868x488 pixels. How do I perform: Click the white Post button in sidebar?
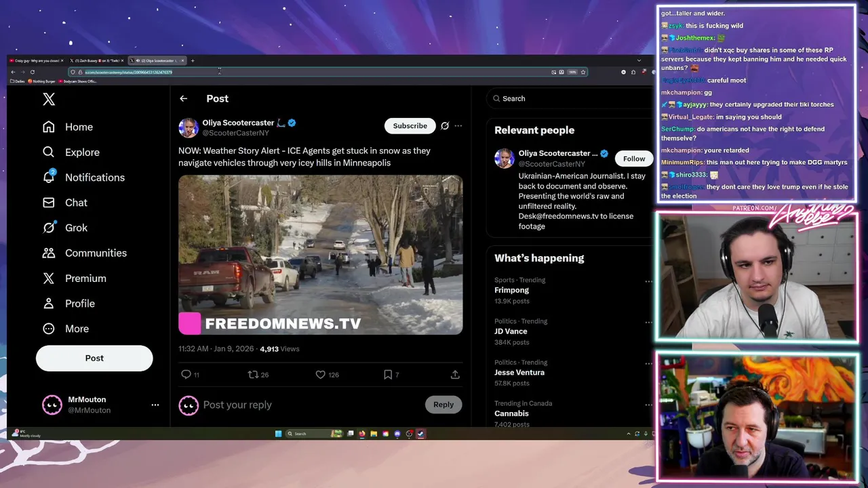pyautogui.click(x=94, y=358)
